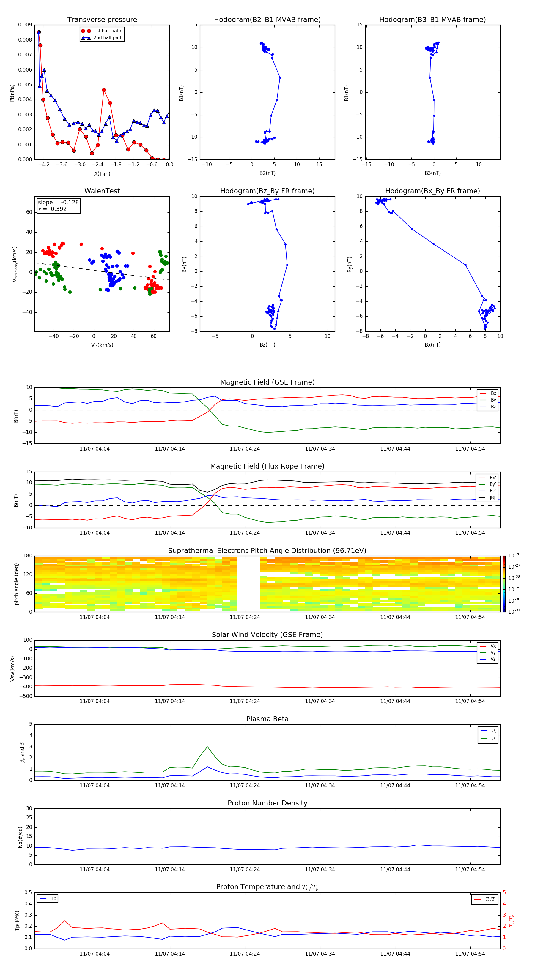This screenshot has width=535, height=980.
Task: Select the Tp legend entry
Action: pos(48,899)
